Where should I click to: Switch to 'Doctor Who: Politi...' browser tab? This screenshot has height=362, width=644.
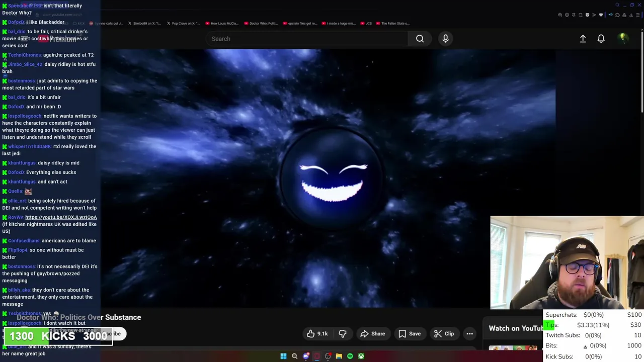click(x=261, y=23)
